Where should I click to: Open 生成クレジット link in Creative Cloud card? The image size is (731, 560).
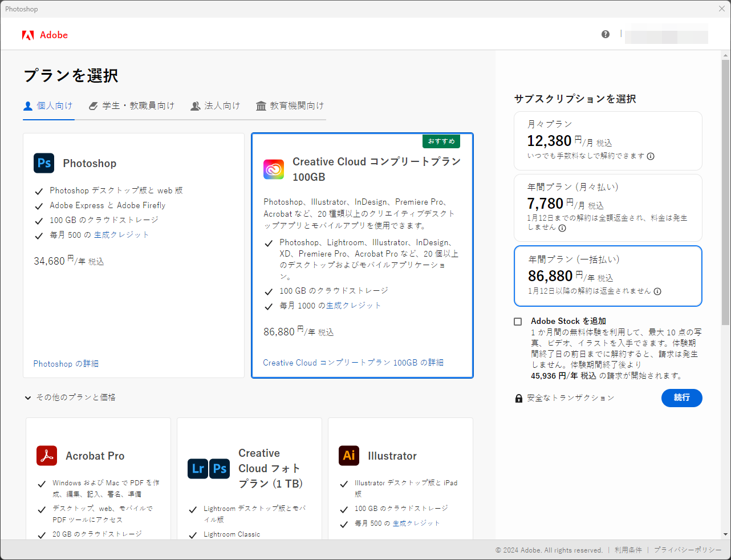[x=354, y=306]
